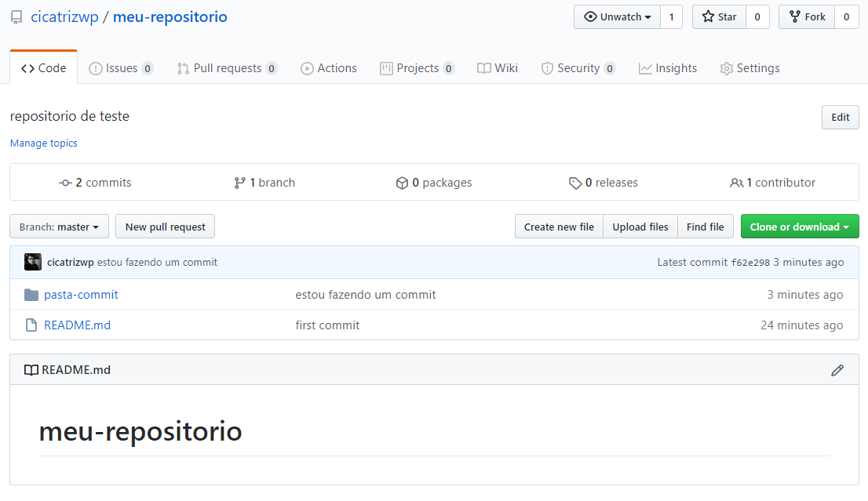Image resolution: width=868 pixels, height=501 pixels.
Task: Click the README.md file icon in list
Action: (31, 325)
